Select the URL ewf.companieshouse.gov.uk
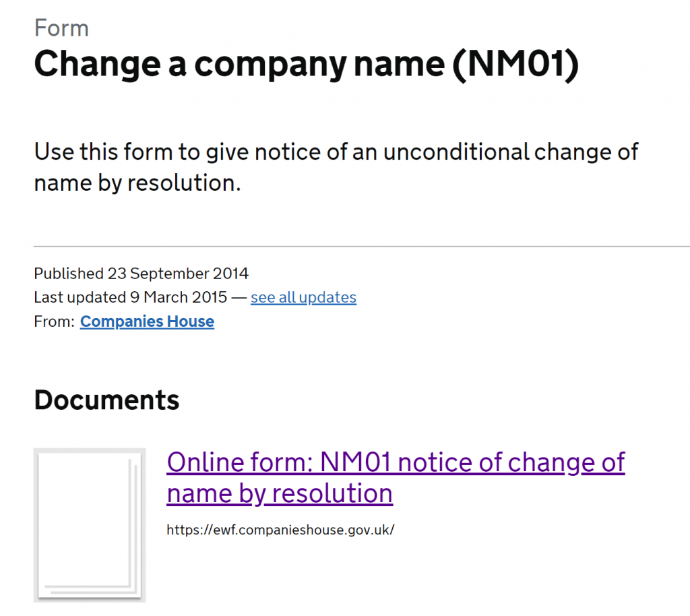This screenshot has width=690, height=616. coord(280,530)
